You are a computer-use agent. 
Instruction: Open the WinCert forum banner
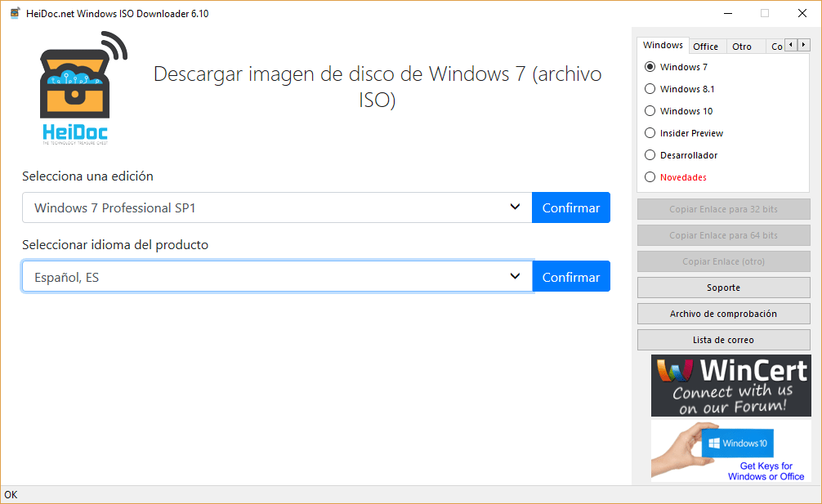pos(730,386)
